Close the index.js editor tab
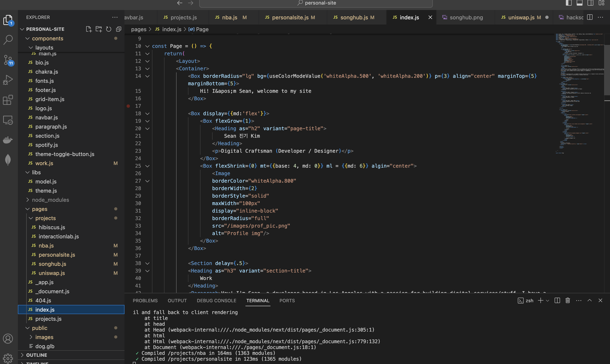The height and width of the screenshot is (364, 610). pos(430,17)
